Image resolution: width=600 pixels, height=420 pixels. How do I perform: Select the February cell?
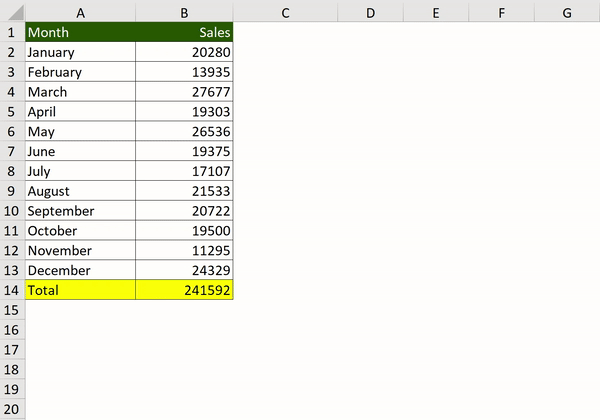(80, 72)
